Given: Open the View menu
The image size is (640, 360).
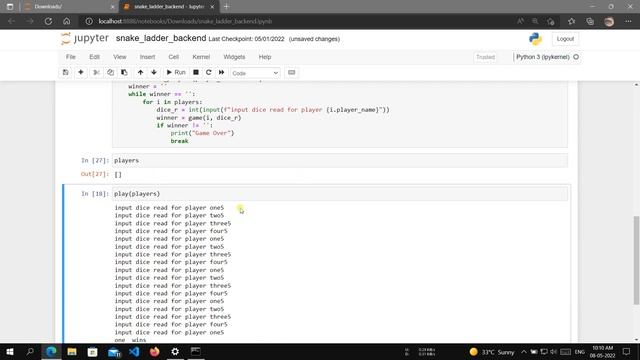Looking at the screenshot, I should click(120, 57).
